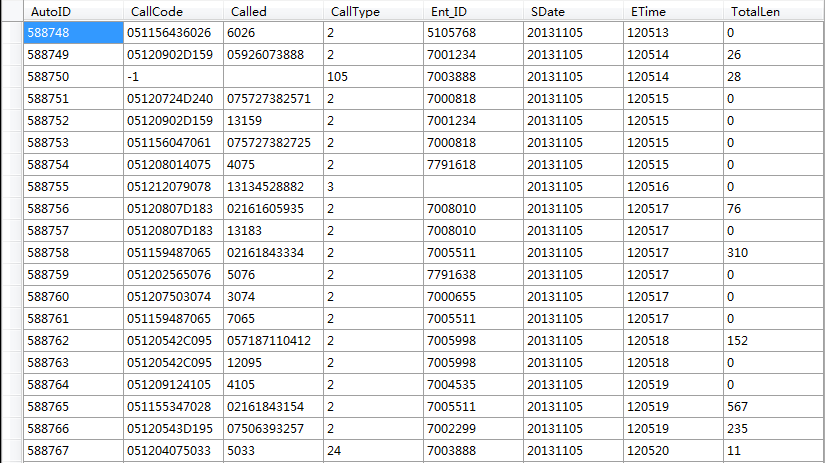Select AutoID cell 588749

pyautogui.click(x=73, y=55)
